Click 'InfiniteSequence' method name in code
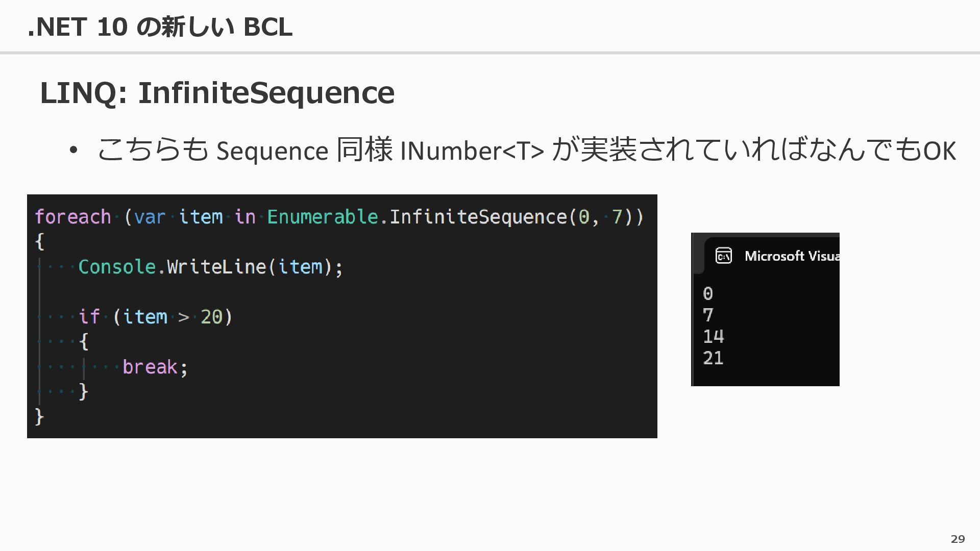The width and height of the screenshot is (980, 551). tap(478, 217)
